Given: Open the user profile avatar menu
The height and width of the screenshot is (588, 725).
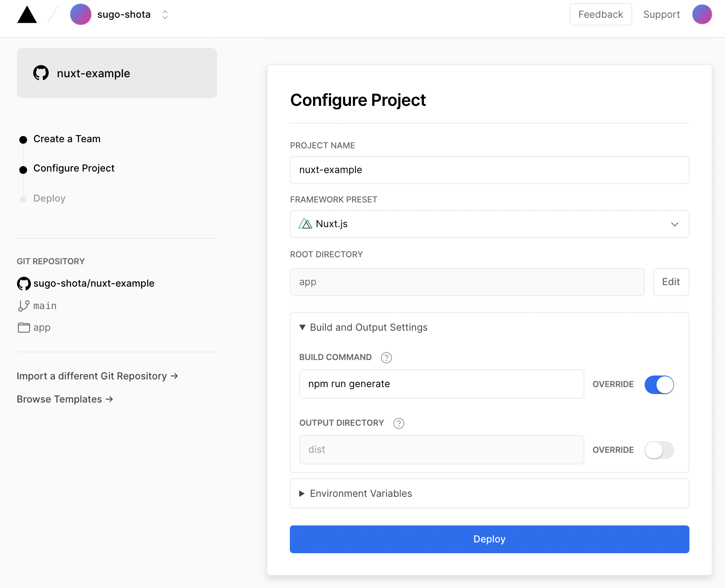Looking at the screenshot, I should click(702, 15).
